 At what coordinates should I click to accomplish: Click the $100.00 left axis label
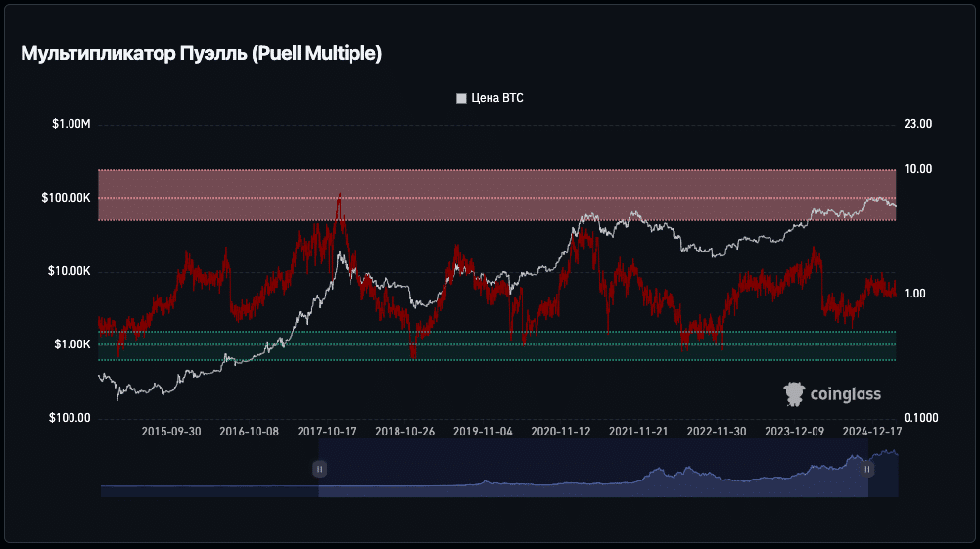click(70, 418)
